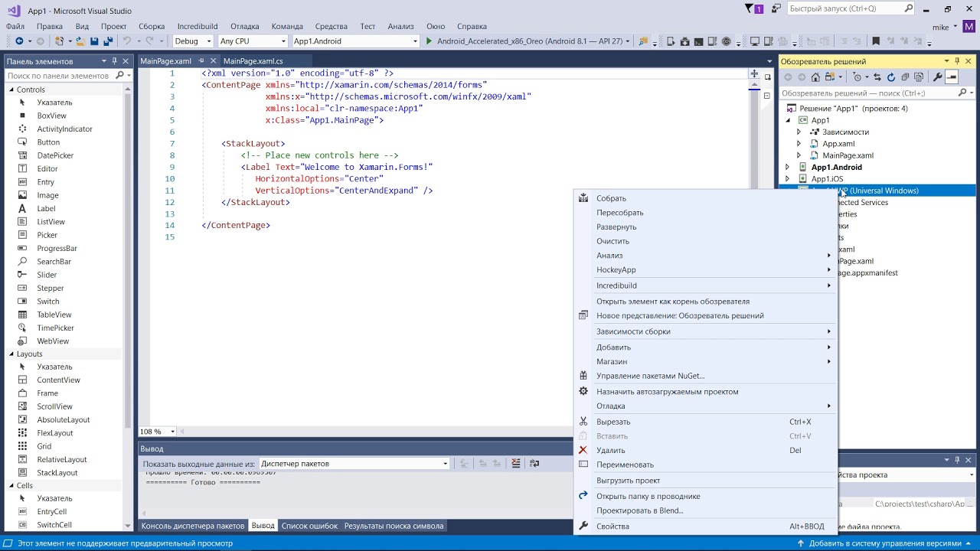Open Properties wrench icon in Solution Explorer toolbar
Screen dimensions: 980x551
[x=937, y=77]
